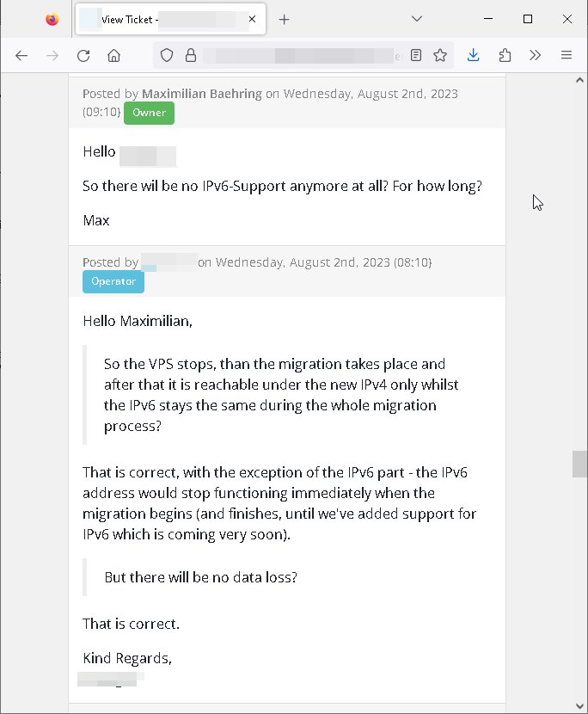588x714 pixels.
Task: Go to the Firefox home page
Action: click(113, 56)
